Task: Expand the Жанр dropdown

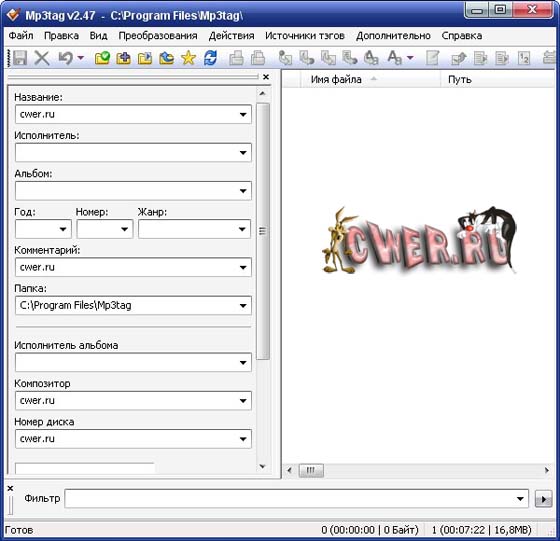Action: coord(242,229)
